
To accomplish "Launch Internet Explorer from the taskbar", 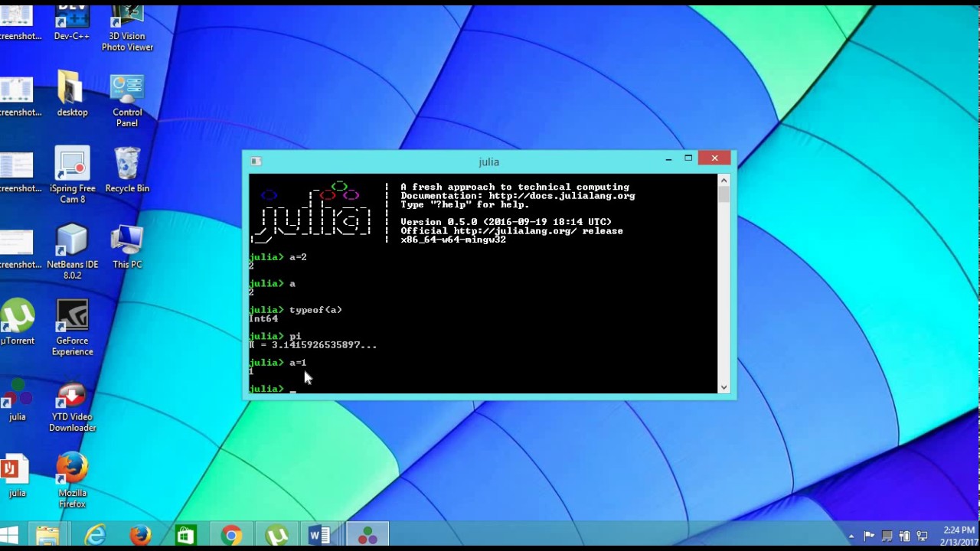I will [x=94, y=536].
